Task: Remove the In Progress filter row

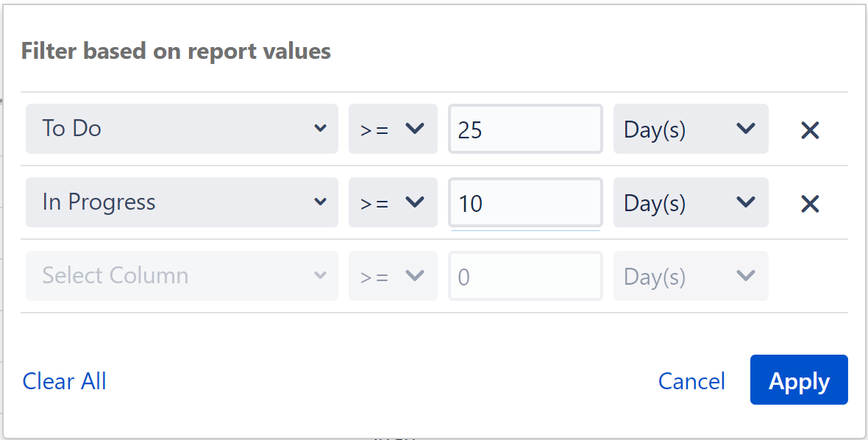Action: tap(810, 204)
